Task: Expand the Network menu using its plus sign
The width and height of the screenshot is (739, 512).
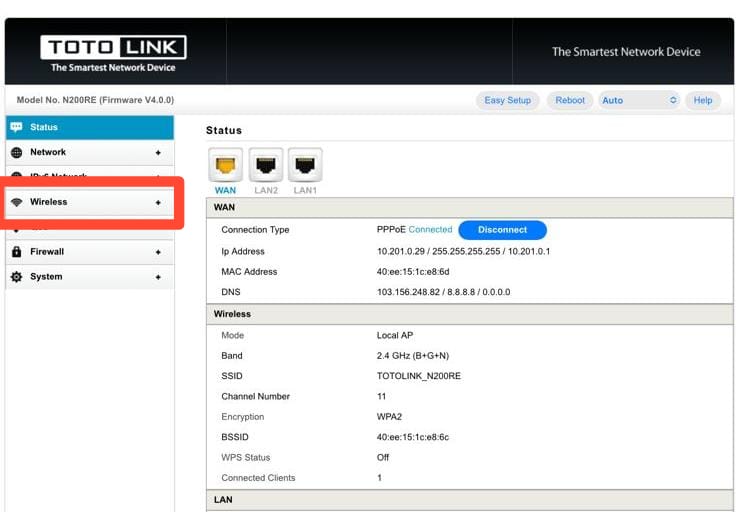Action: click(x=158, y=153)
